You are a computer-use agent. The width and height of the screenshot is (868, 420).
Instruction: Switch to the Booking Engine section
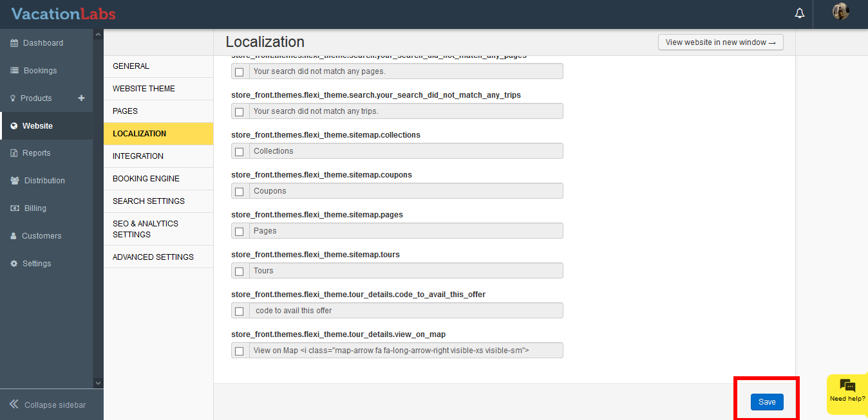[x=146, y=179]
